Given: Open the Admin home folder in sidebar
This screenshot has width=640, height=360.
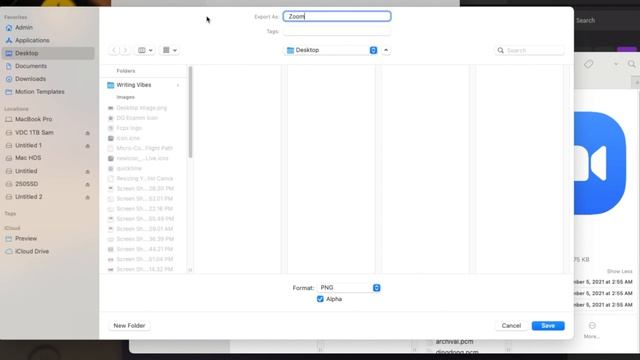Looking at the screenshot, I should coord(24,27).
